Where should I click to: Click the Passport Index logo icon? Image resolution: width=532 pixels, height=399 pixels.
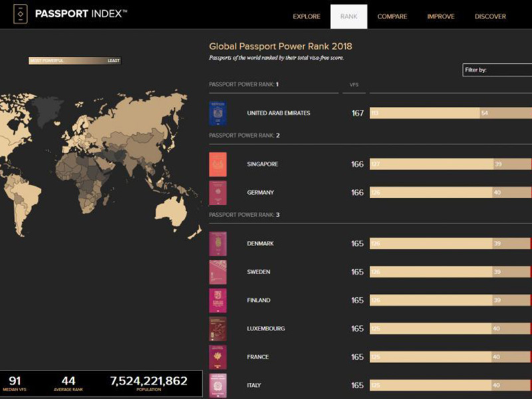pyautogui.click(x=21, y=14)
